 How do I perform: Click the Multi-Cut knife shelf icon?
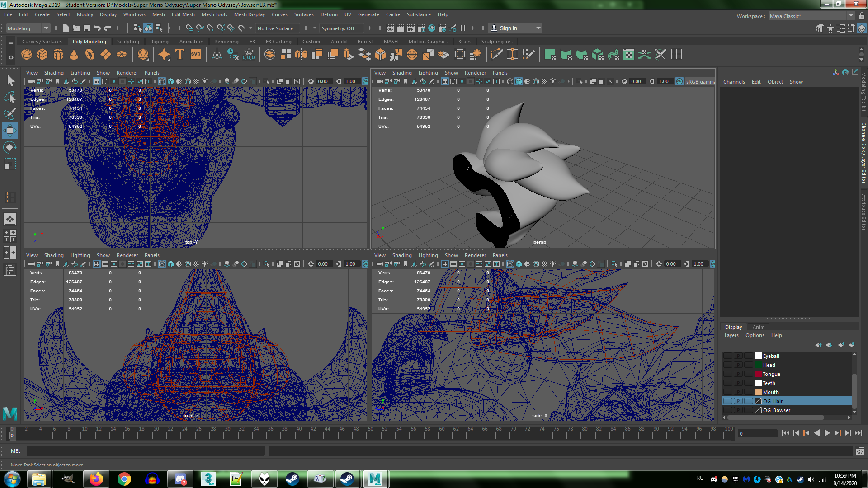tap(496, 55)
